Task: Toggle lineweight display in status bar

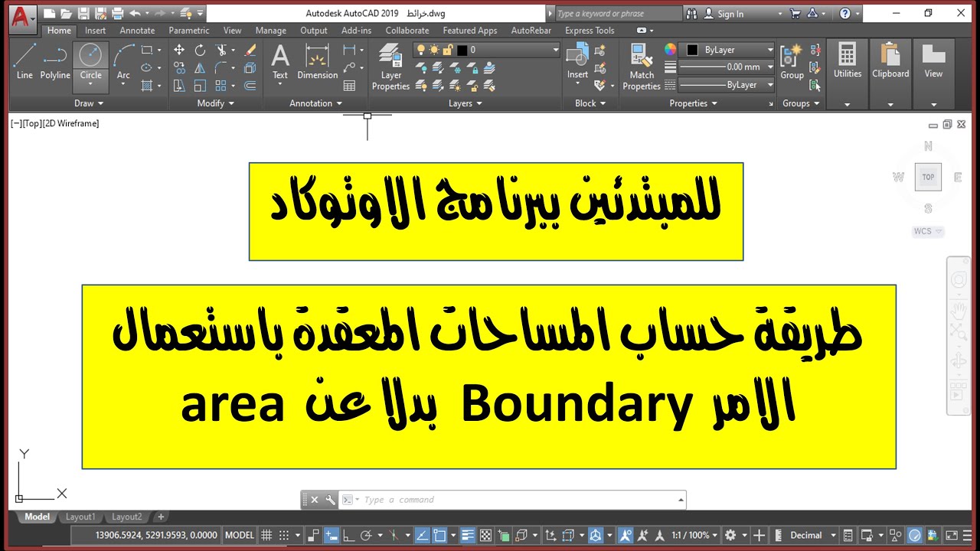Action: coord(467,535)
